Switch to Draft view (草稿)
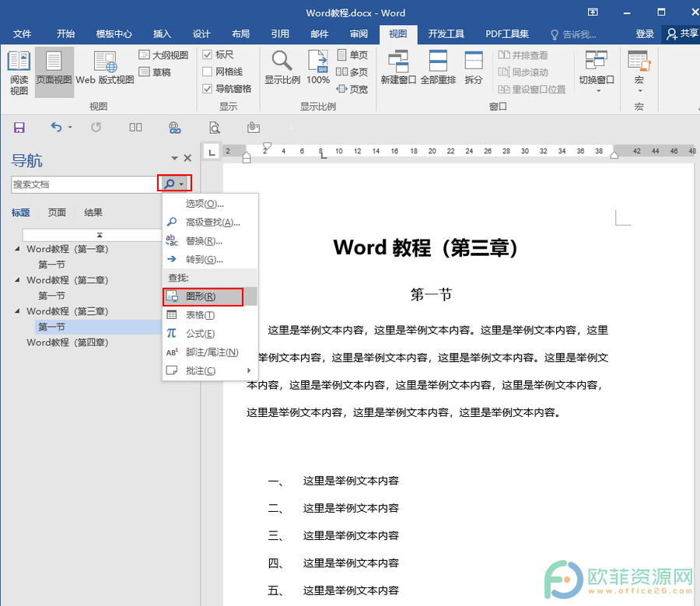Screen dimensions: 700x606 tap(155, 72)
